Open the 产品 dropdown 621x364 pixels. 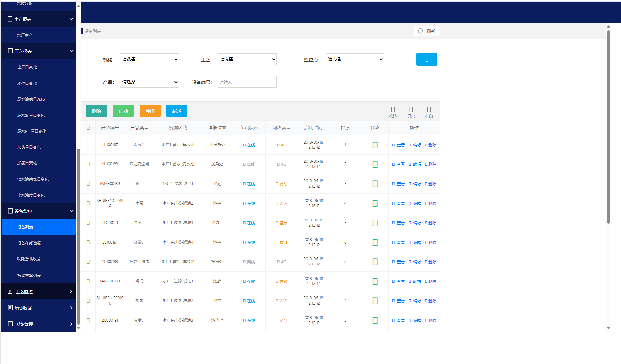[149, 82]
